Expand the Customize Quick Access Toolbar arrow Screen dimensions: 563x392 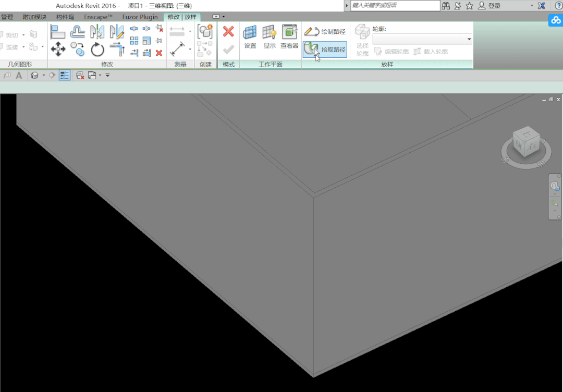[x=107, y=76]
